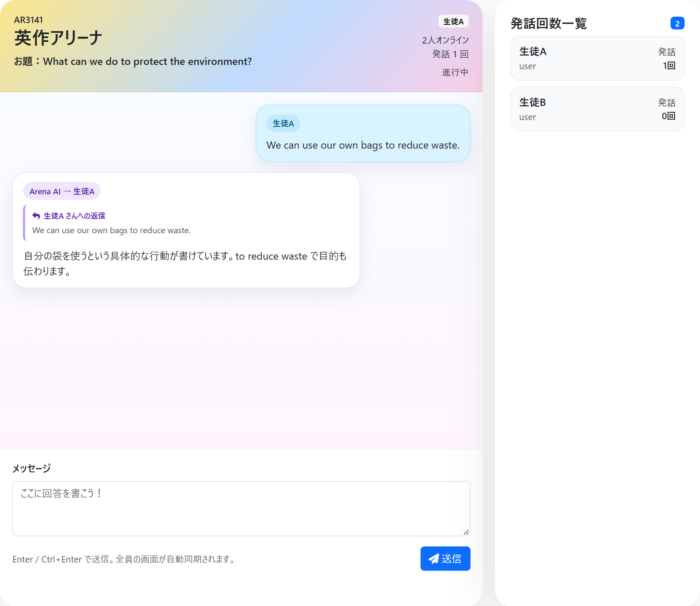Click the reply arrow icon in quoted message
This screenshot has height=606, width=700.
point(36,216)
